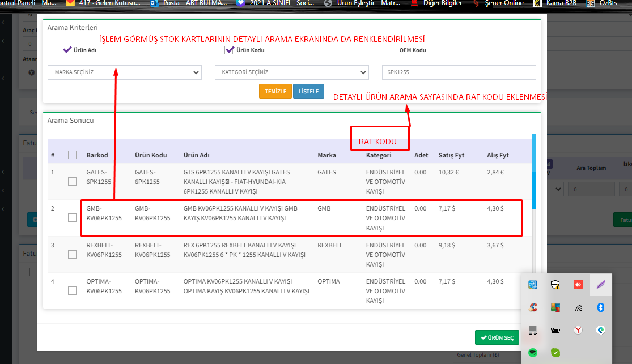This screenshot has width=632, height=364.
Task: Click the Bluetooth tray icon
Action: (x=601, y=307)
